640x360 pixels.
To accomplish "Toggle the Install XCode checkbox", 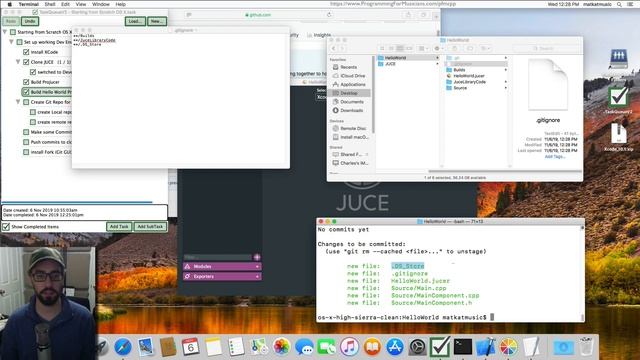I will (x=26, y=52).
